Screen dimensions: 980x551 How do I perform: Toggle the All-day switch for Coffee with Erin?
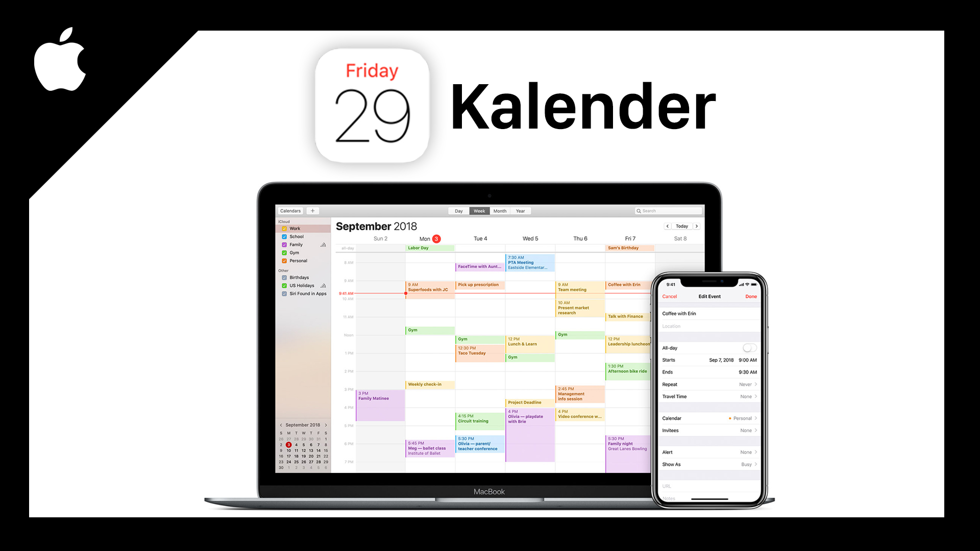749,347
